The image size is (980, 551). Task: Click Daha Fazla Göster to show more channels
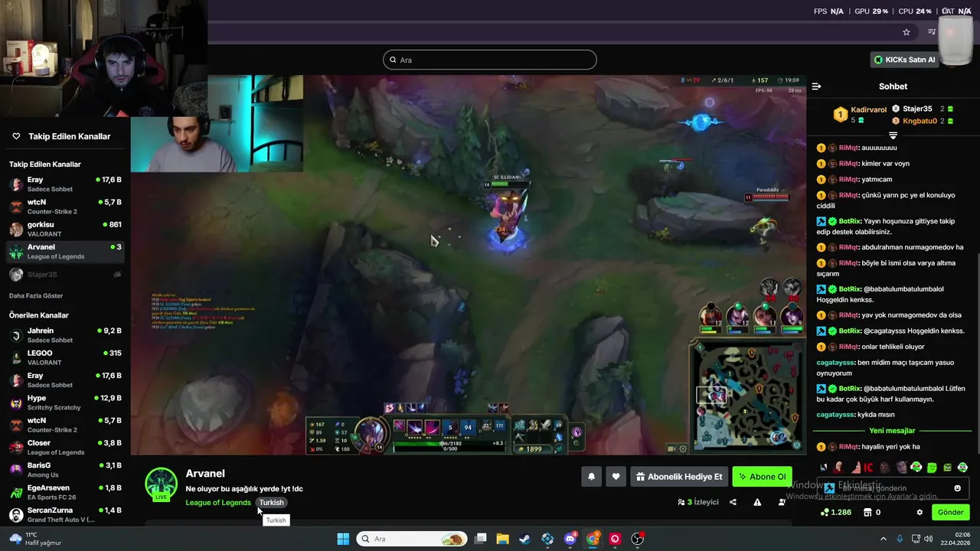point(36,295)
